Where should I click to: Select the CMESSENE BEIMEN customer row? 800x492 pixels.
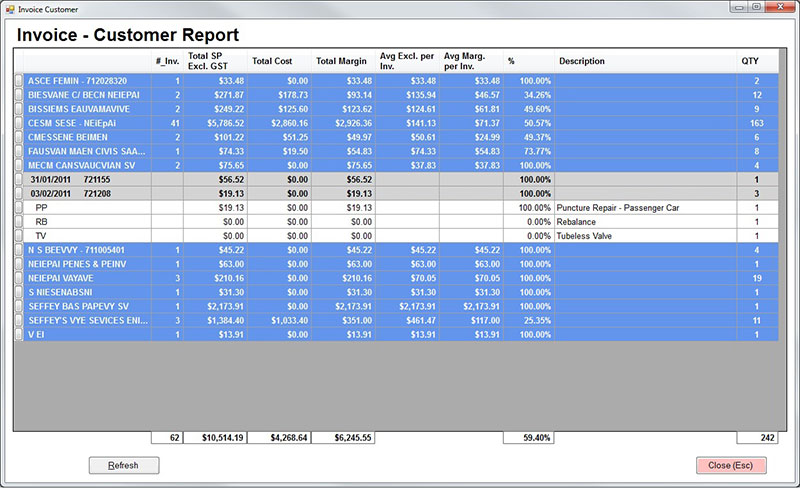pyautogui.click(x=396, y=137)
